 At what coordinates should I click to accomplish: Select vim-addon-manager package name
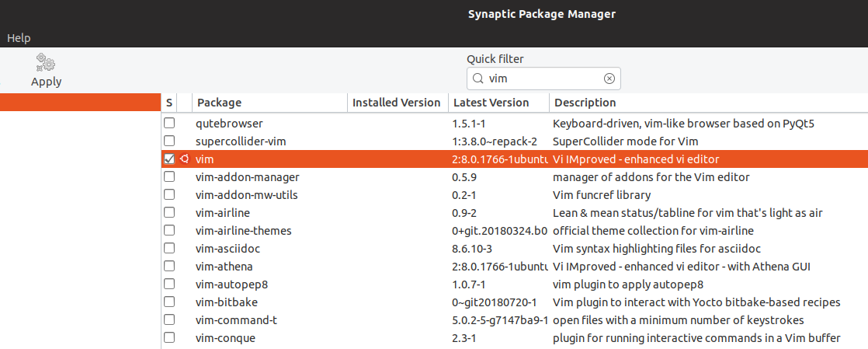pyautogui.click(x=248, y=177)
